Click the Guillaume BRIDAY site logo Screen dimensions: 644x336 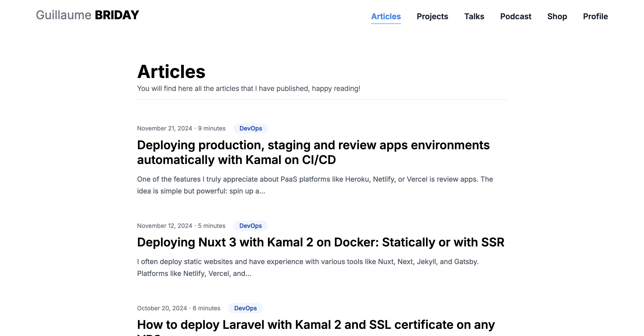(87, 15)
